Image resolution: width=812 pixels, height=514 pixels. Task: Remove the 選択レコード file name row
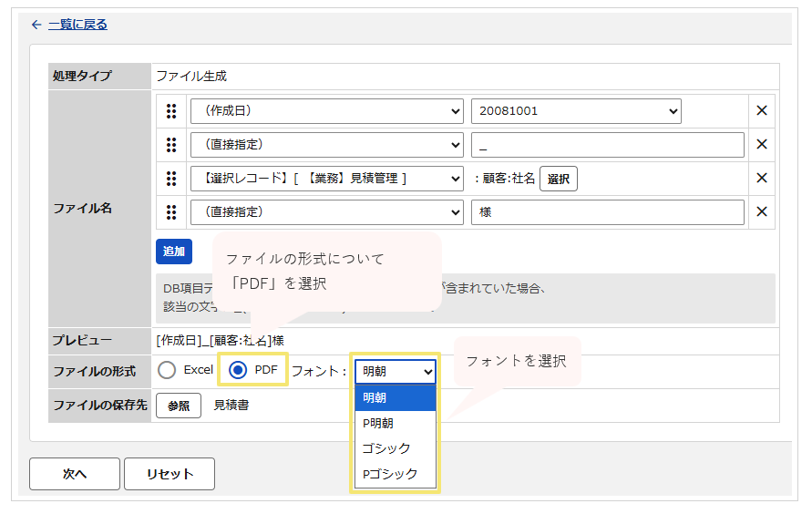click(x=762, y=178)
